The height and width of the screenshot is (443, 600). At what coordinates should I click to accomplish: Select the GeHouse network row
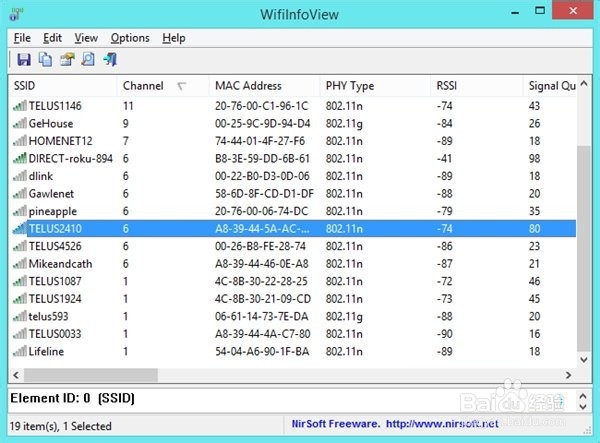click(293, 123)
